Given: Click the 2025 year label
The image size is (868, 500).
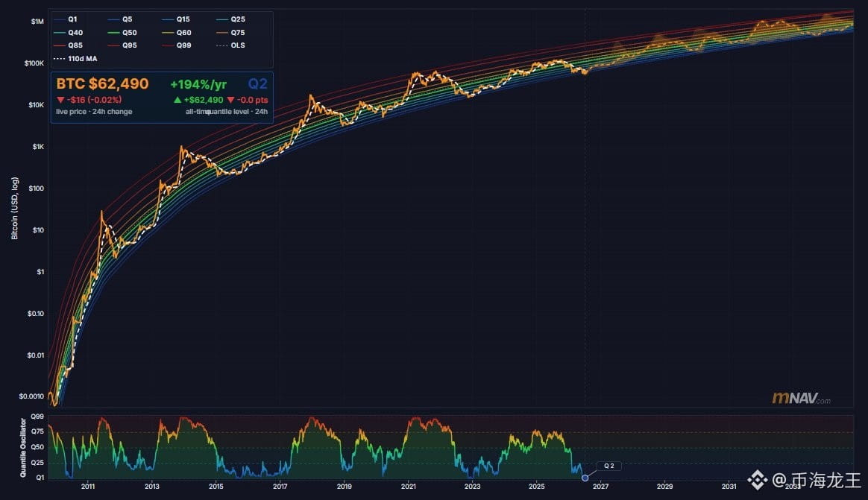Looking at the screenshot, I should point(536,487).
